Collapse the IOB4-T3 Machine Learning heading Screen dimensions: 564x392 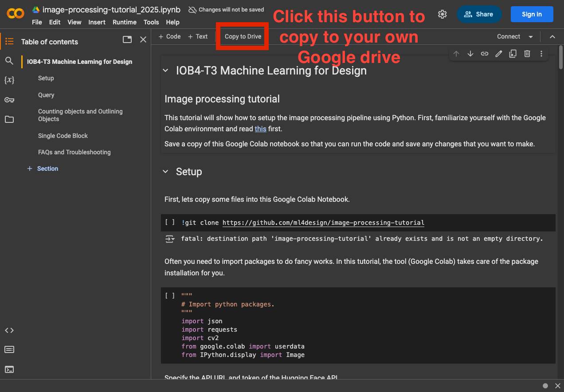coord(166,71)
